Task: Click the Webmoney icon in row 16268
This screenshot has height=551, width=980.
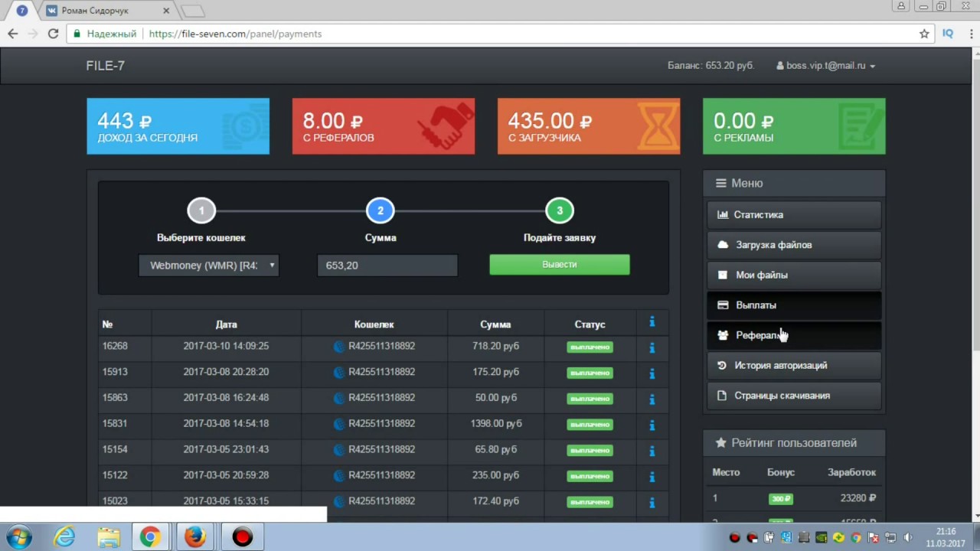Action: click(339, 347)
